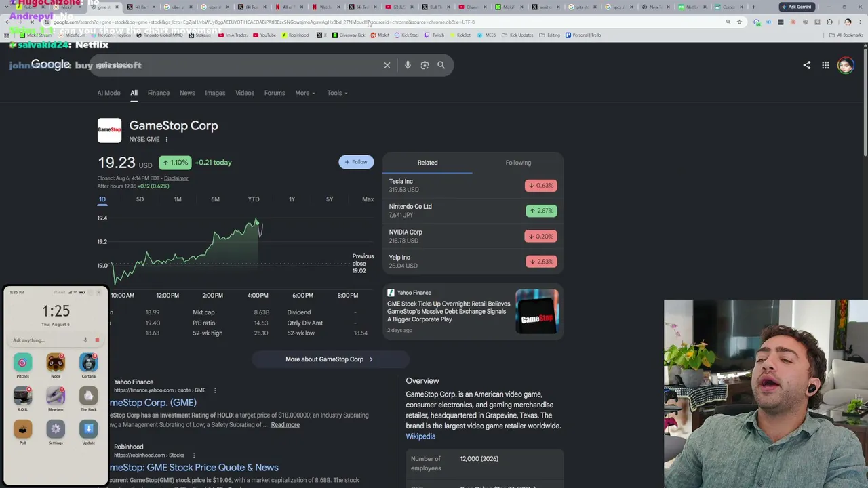Show the Related stocks tab

[x=427, y=163]
